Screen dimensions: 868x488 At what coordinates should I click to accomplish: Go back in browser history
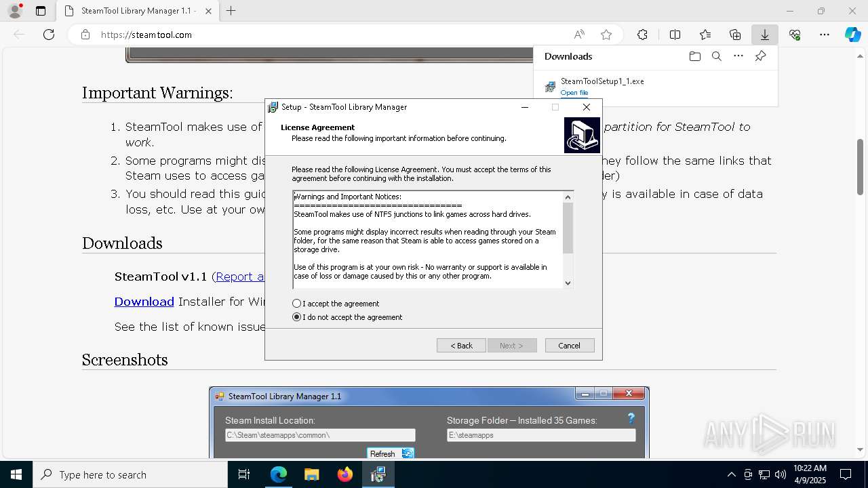pyautogui.click(x=19, y=35)
